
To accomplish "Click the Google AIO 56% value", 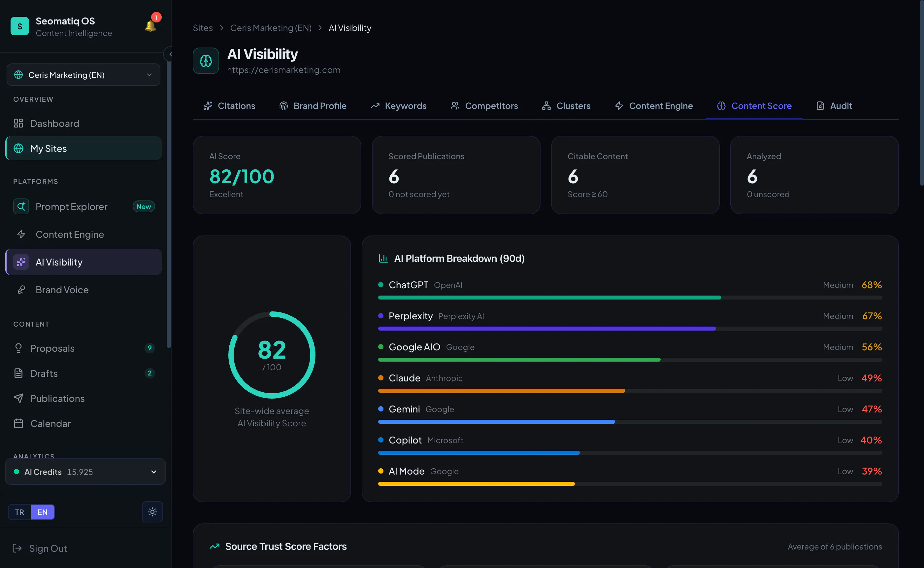I will pyautogui.click(x=872, y=347).
